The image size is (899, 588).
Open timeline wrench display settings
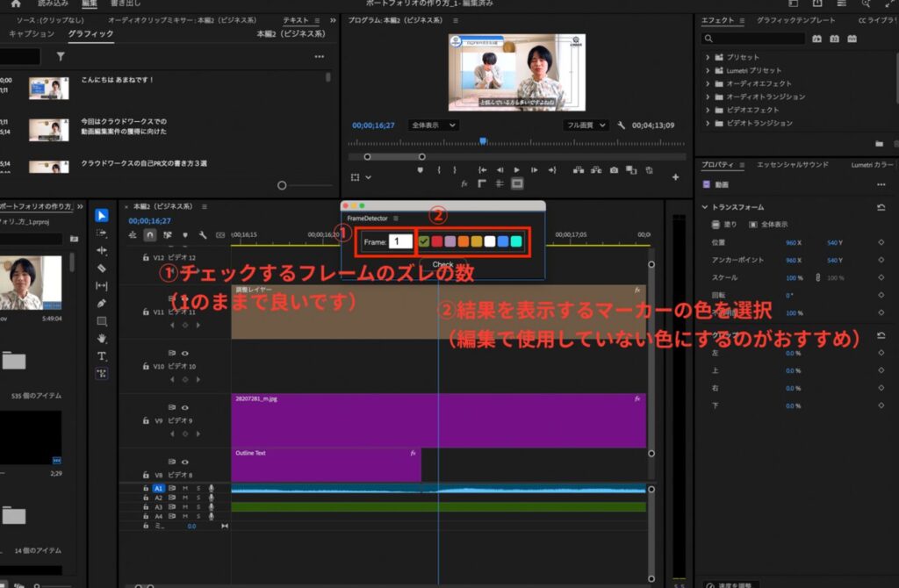tap(203, 235)
